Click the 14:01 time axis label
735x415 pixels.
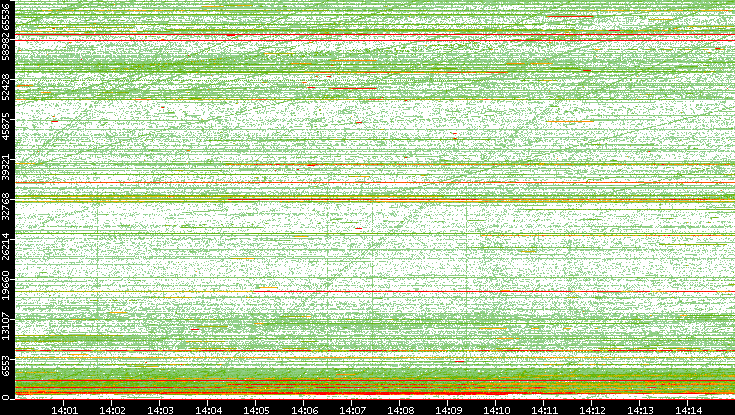(x=64, y=410)
